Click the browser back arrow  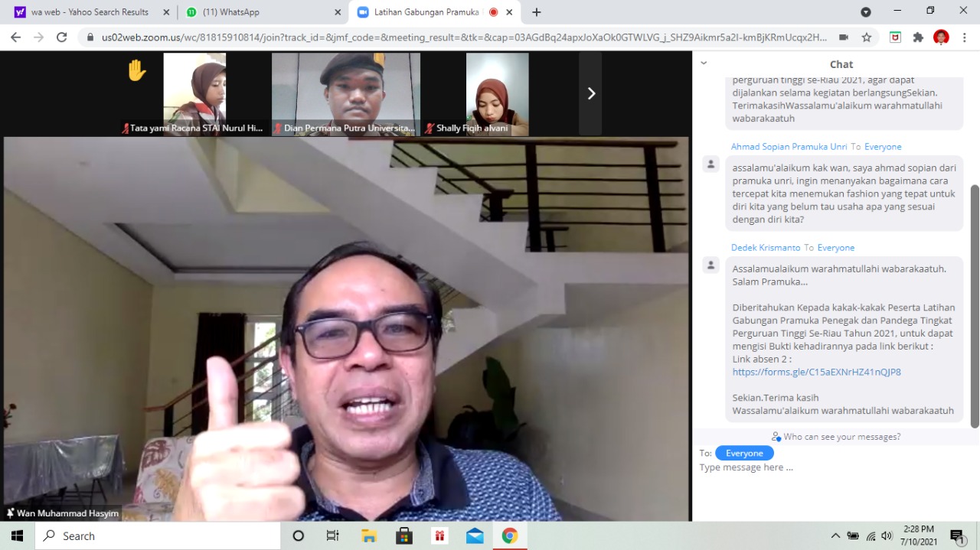point(15,37)
